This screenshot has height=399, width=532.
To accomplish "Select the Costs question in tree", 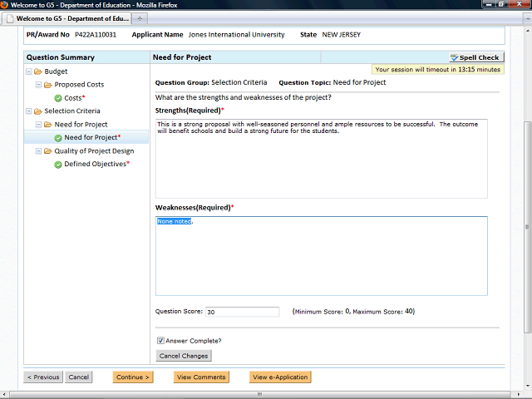I will click(74, 98).
